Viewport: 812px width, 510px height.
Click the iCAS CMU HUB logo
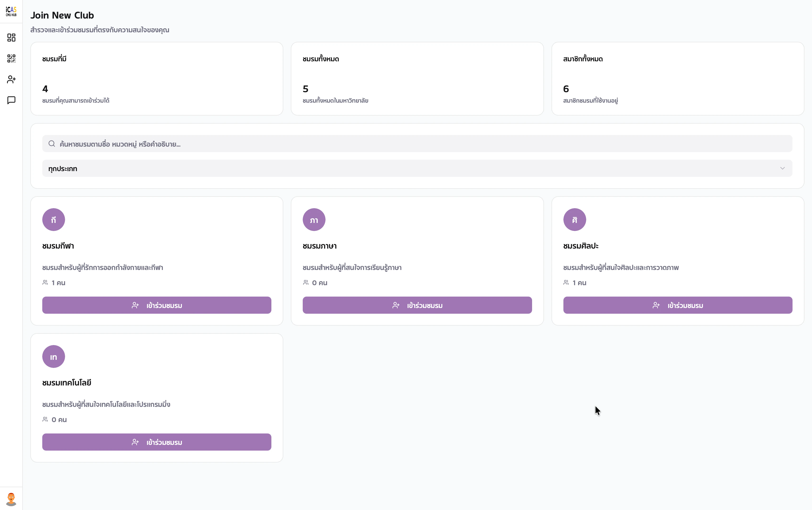point(11,11)
